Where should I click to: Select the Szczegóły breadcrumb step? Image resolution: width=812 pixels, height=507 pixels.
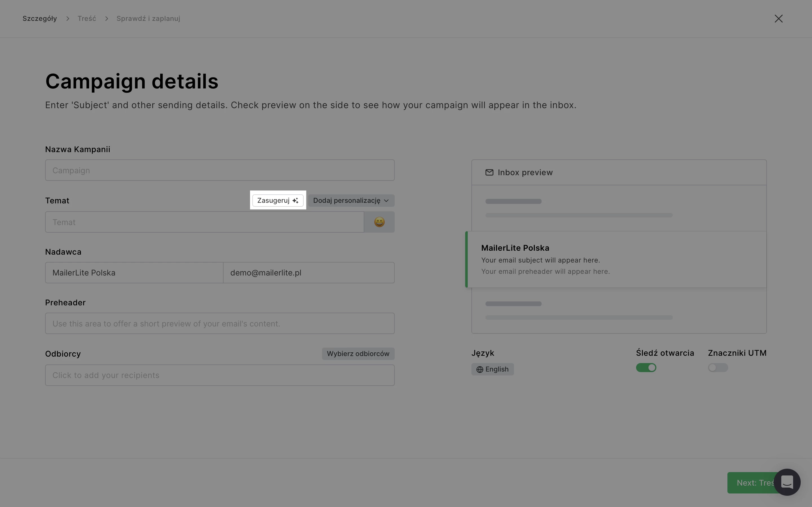click(39, 19)
